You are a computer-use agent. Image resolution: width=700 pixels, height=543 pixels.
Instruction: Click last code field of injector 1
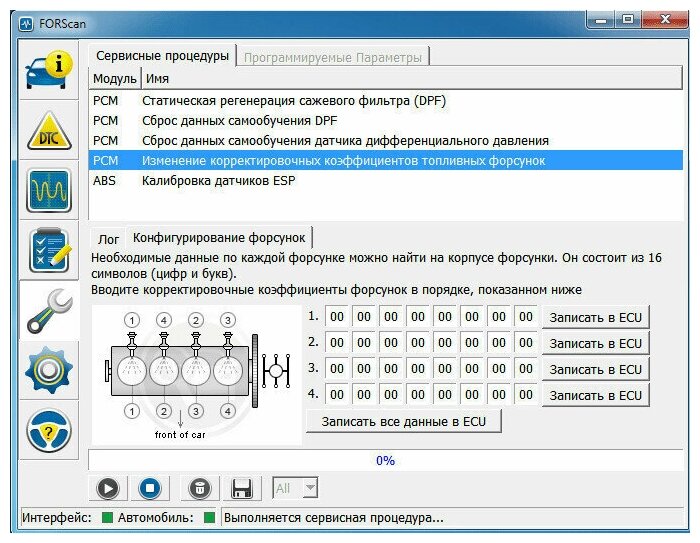[526, 317]
